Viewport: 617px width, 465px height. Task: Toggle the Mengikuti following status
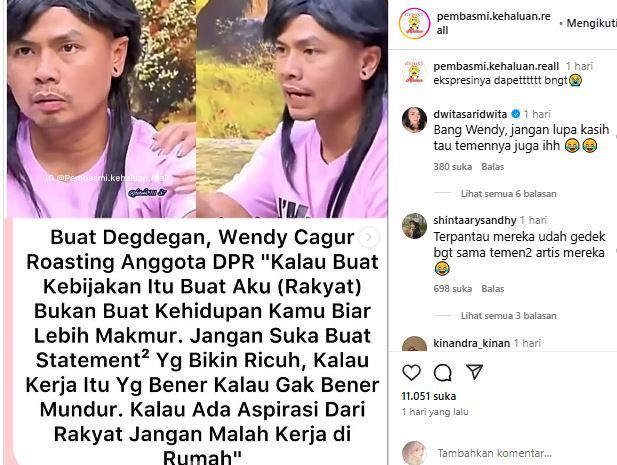coord(591,23)
